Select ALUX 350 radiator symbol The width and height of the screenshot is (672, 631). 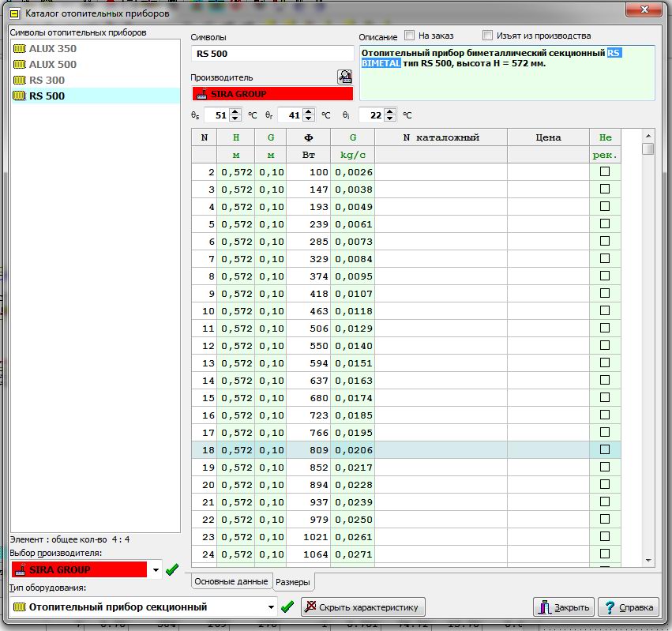tap(52, 49)
